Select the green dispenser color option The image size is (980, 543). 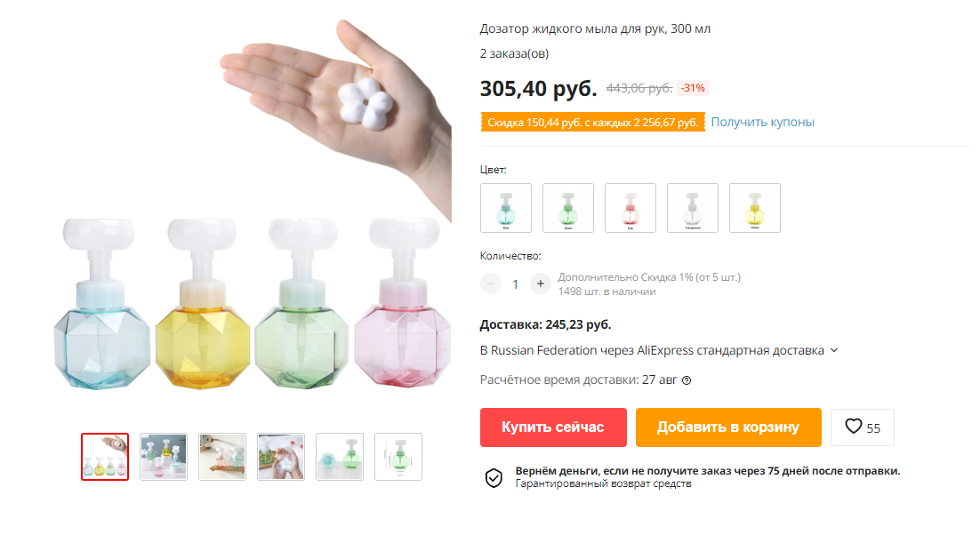coord(568,208)
